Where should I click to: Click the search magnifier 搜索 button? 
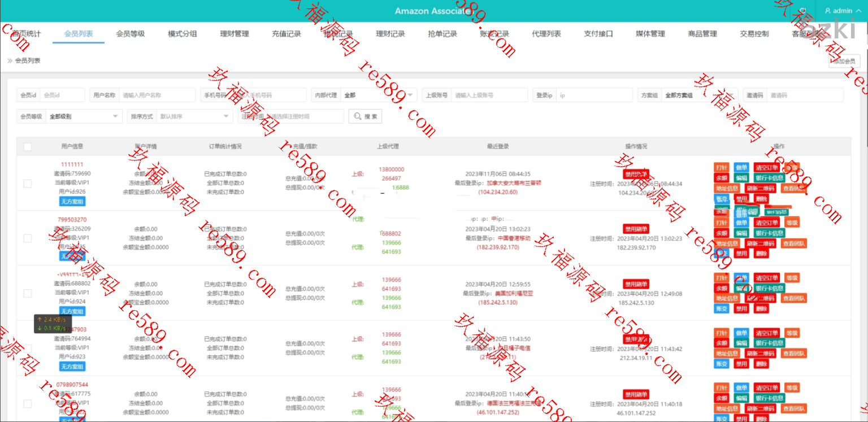tap(365, 116)
